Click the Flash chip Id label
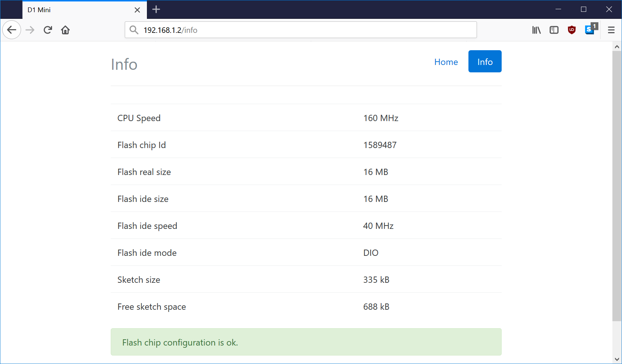Viewport: 622px width, 364px height. click(x=141, y=145)
